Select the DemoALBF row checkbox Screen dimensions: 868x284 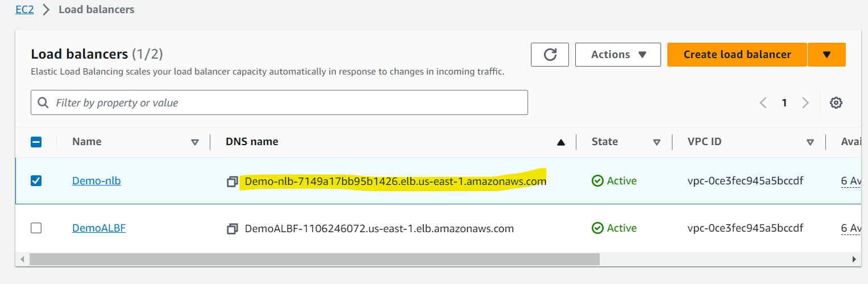[36, 228]
